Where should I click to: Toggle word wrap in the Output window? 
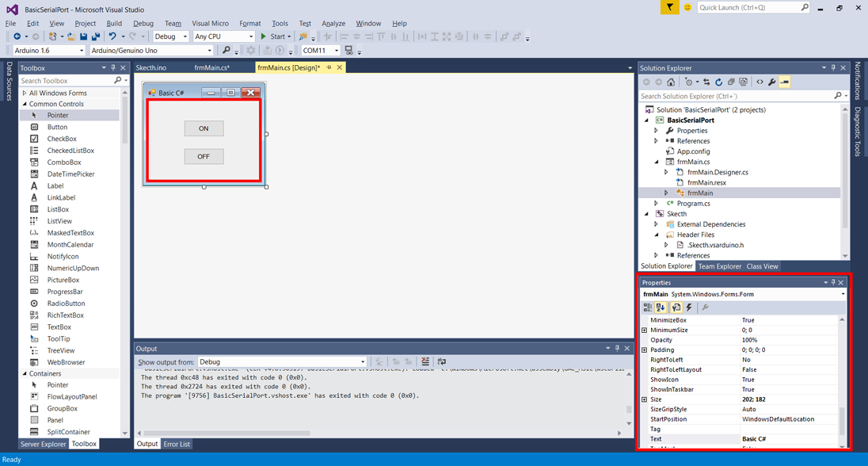[442, 362]
